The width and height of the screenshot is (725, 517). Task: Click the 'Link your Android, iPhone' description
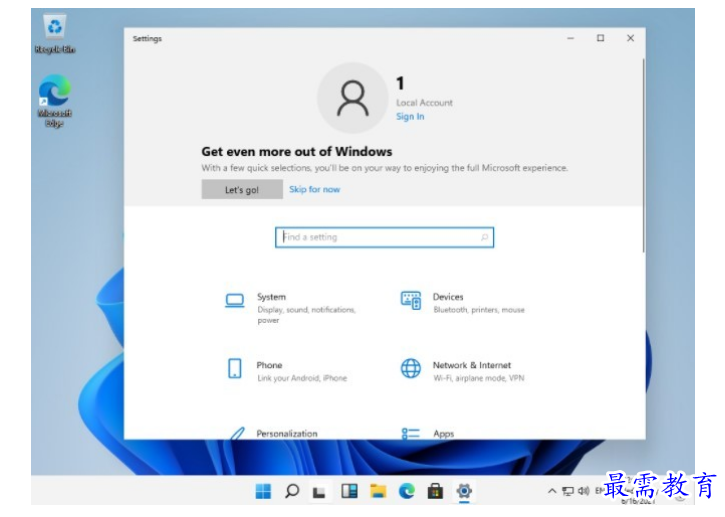point(302,378)
